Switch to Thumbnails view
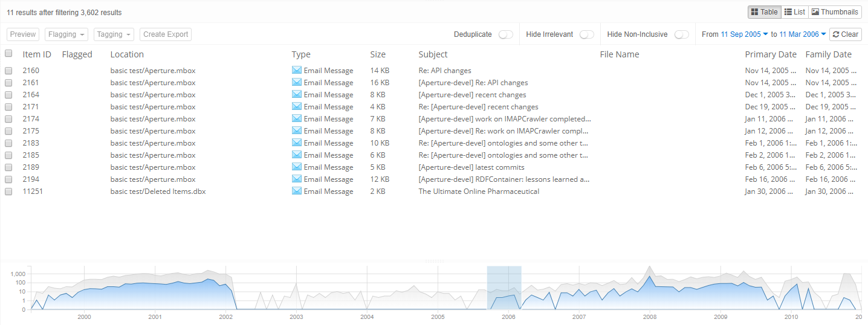The height and width of the screenshot is (325, 868). 834,12
